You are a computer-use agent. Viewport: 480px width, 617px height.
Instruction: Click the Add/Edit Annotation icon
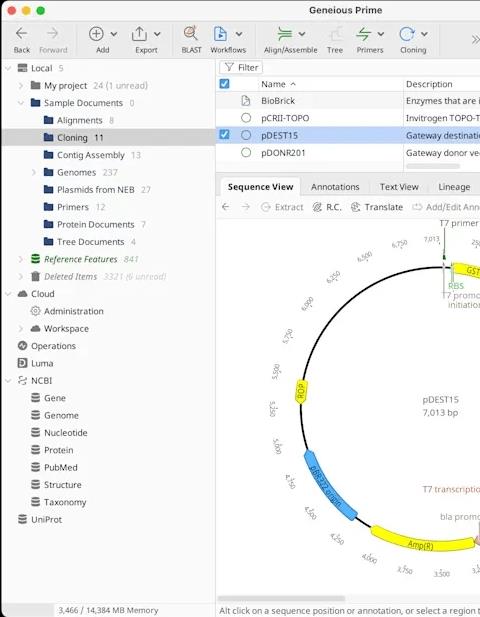coord(417,207)
